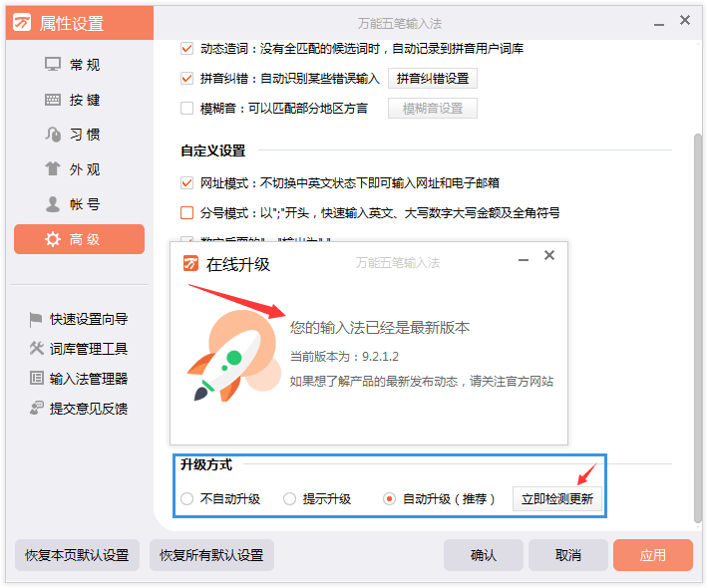
Task: Enable the 模糊音 checkbox
Action: pyautogui.click(x=186, y=109)
